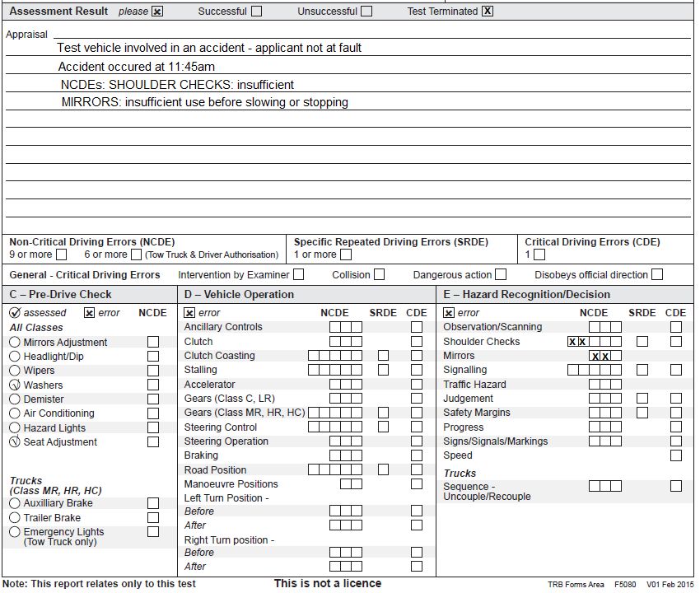This screenshot has width=700, height=593.
Task: Click appraisal line 'NCDEs: SHOULDER CHECKS: insufficient'
Action: coord(177,85)
